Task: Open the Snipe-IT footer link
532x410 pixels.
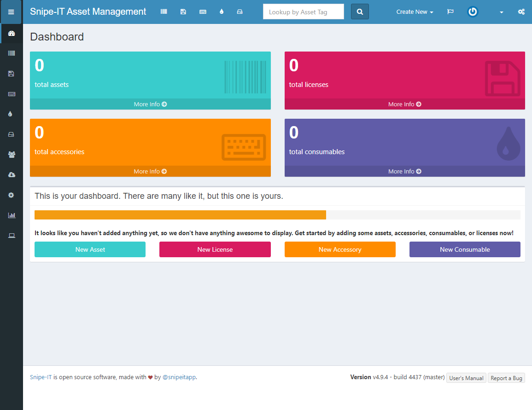Action: [x=41, y=377]
